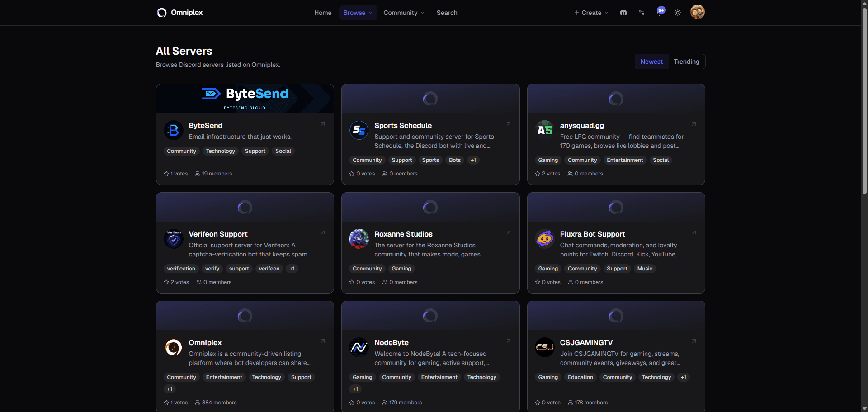Viewport: 868px width, 412px height.
Task: Open Fluxra Bot Support external link arrow
Action: (694, 232)
